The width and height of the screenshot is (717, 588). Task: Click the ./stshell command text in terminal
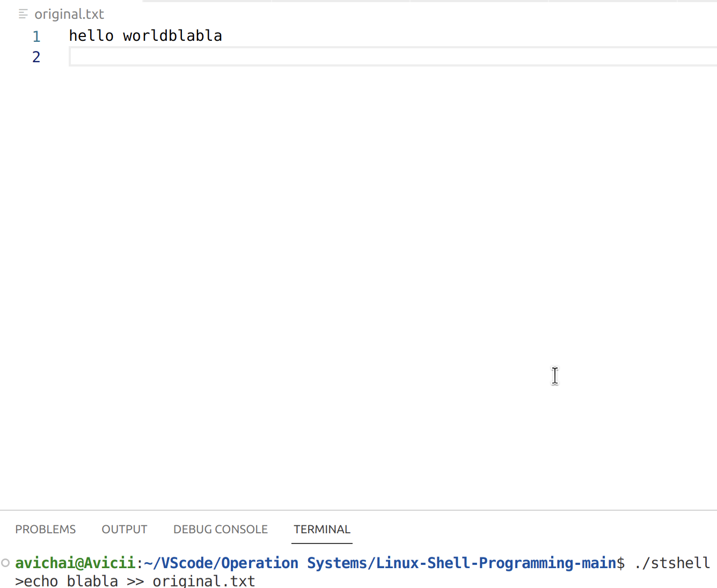(x=671, y=562)
